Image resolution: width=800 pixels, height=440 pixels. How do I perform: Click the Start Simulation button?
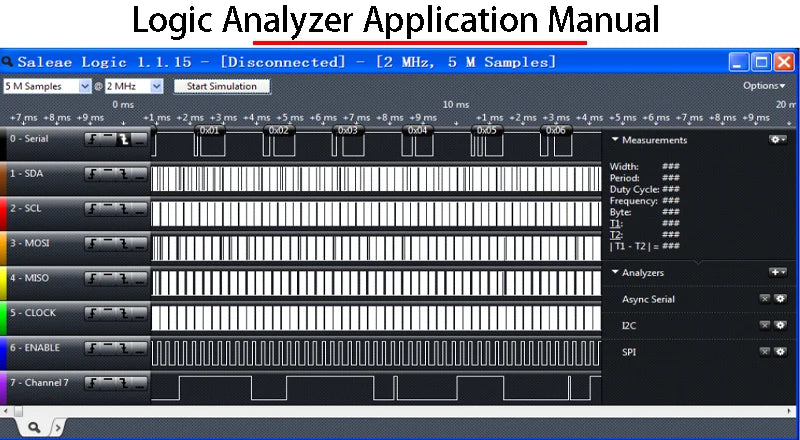[222, 86]
